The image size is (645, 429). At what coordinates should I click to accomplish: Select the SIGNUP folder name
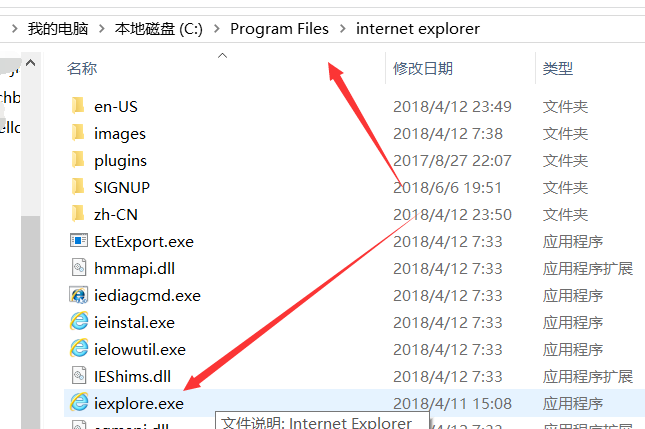tap(122, 187)
